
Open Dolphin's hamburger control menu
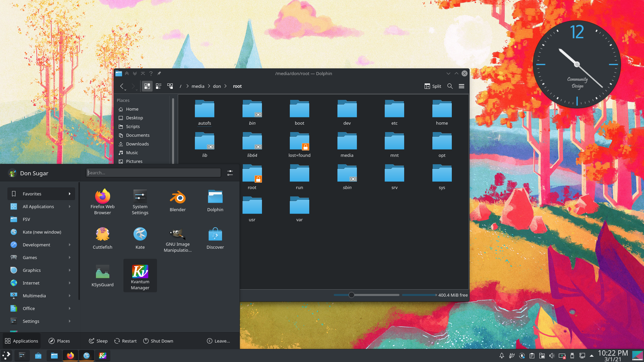[462, 86]
